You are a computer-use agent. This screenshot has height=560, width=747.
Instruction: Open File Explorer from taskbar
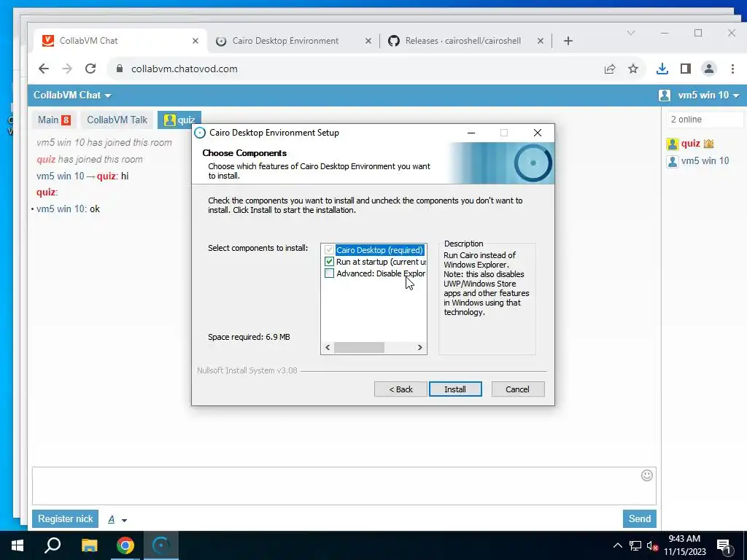89,545
